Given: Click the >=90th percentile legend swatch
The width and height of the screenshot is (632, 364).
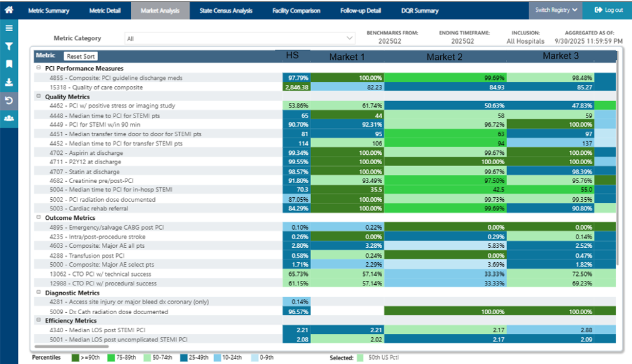Looking at the screenshot, I should [x=76, y=358].
